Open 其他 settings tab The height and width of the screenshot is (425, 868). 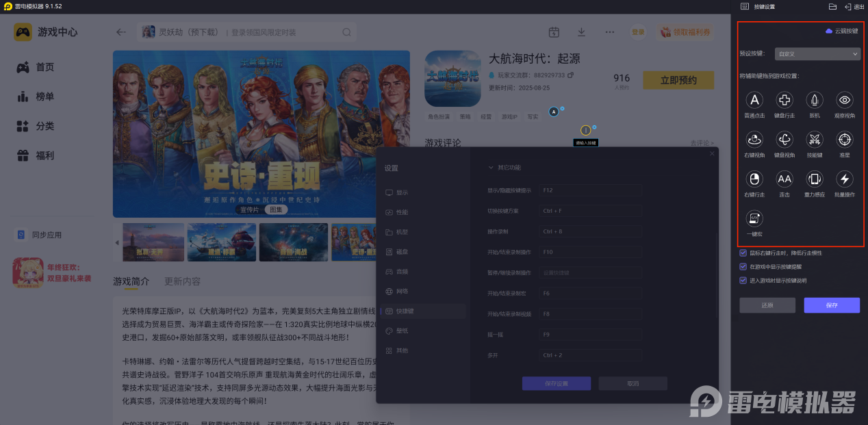397,350
